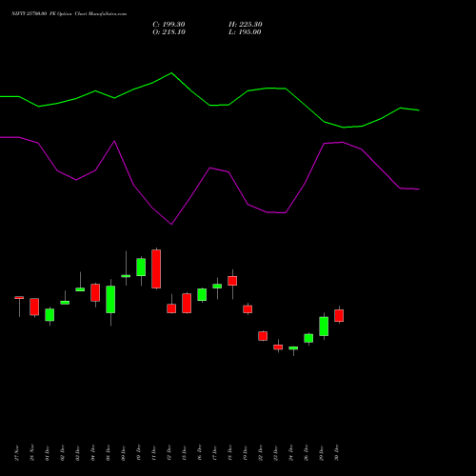Click the NIFTY 25700.00 PE chart title

pyautogui.click(x=69, y=14)
